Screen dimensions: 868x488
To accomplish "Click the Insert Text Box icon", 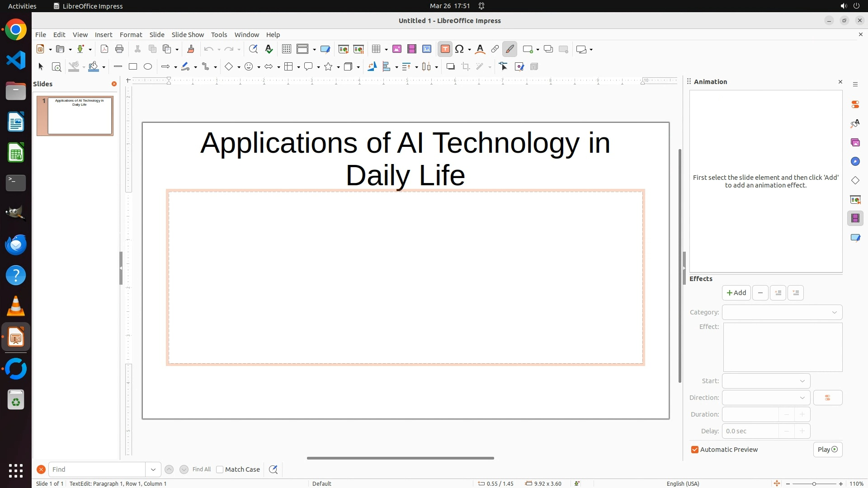I will (x=445, y=49).
